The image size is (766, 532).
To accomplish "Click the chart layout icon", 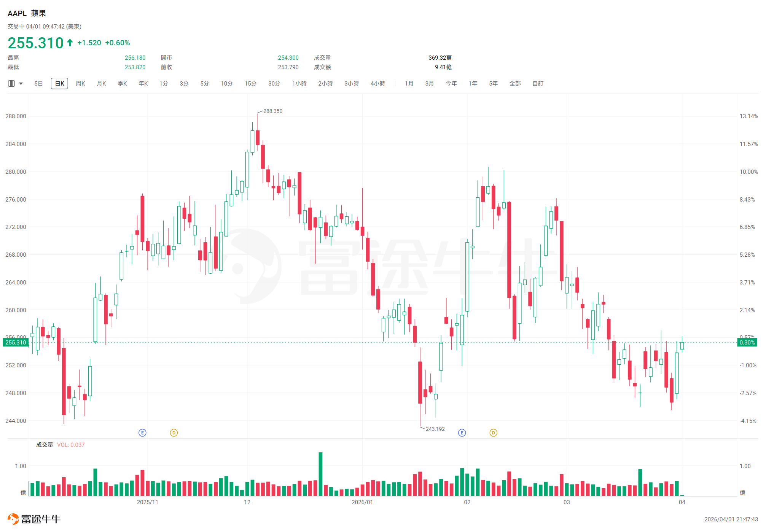I will [x=11, y=84].
